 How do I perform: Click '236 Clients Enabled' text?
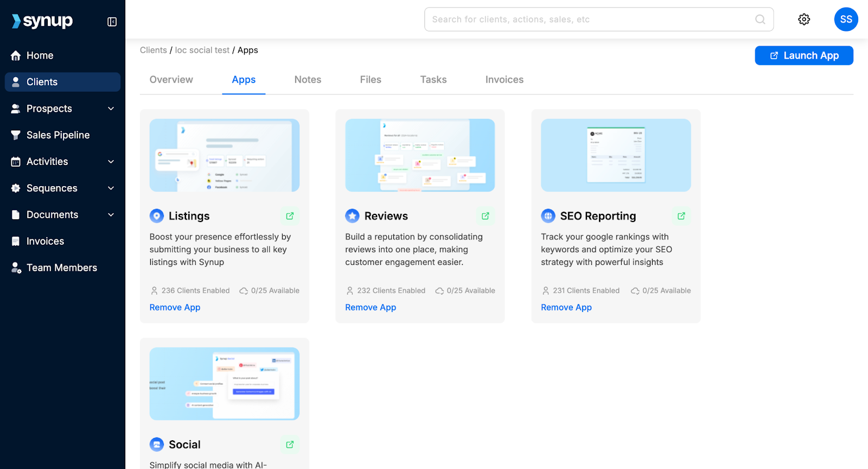tap(195, 291)
